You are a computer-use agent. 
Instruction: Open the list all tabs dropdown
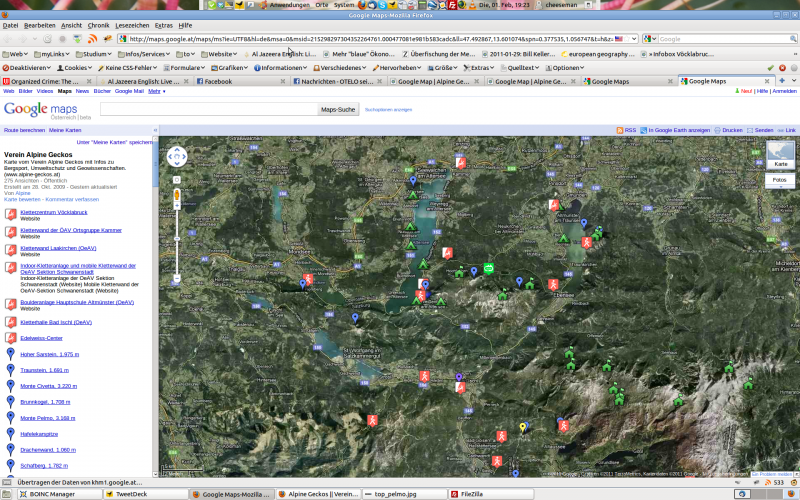click(x=794, y=81)
